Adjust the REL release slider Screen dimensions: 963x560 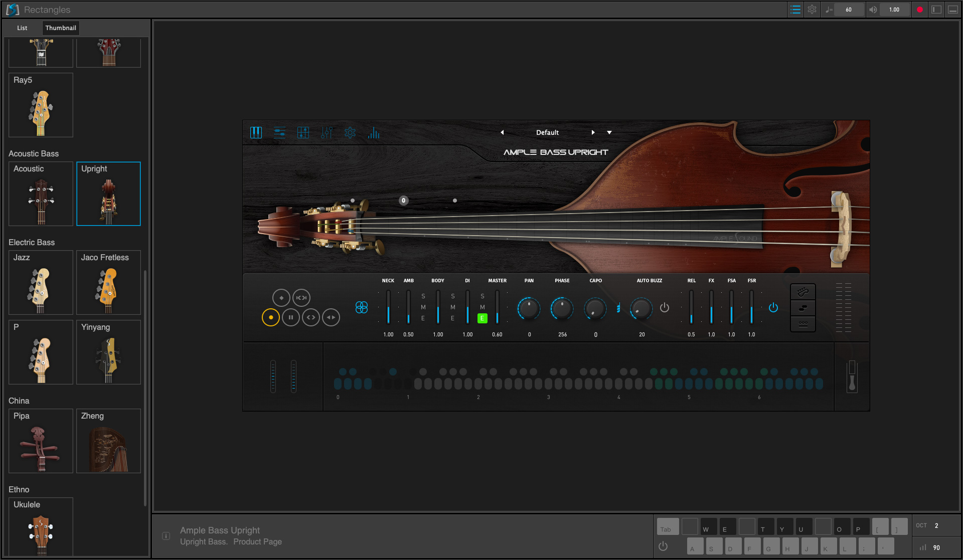point(691,307)
